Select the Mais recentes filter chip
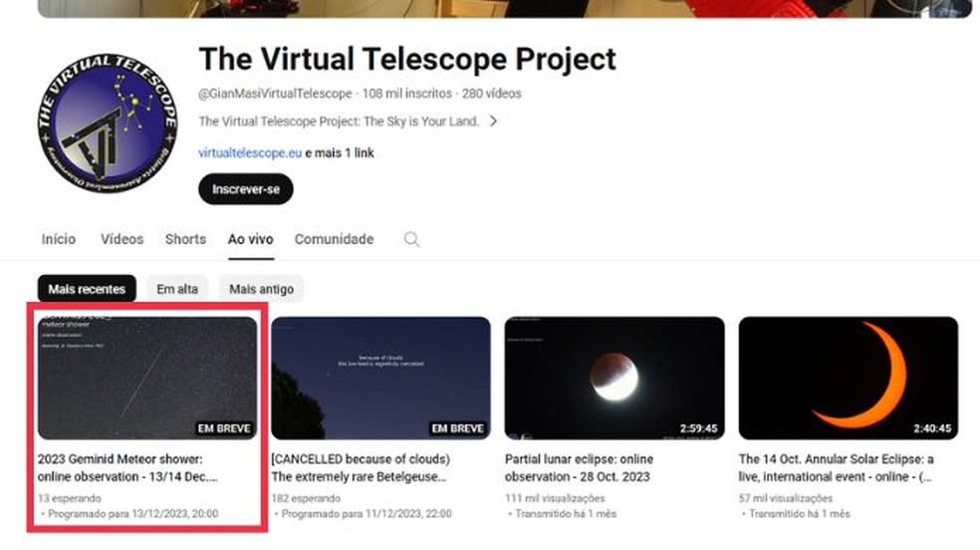 87,289
